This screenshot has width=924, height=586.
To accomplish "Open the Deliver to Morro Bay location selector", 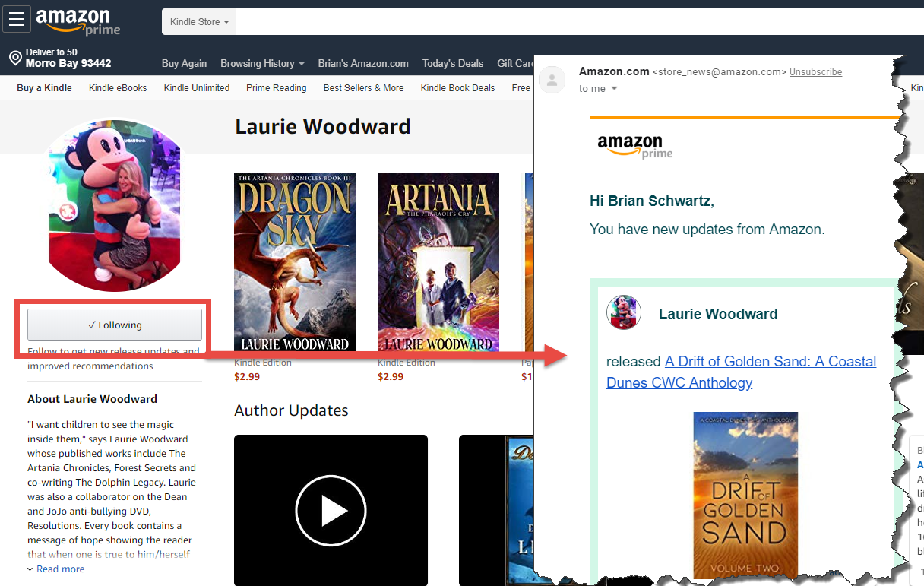I will point(60,59).
